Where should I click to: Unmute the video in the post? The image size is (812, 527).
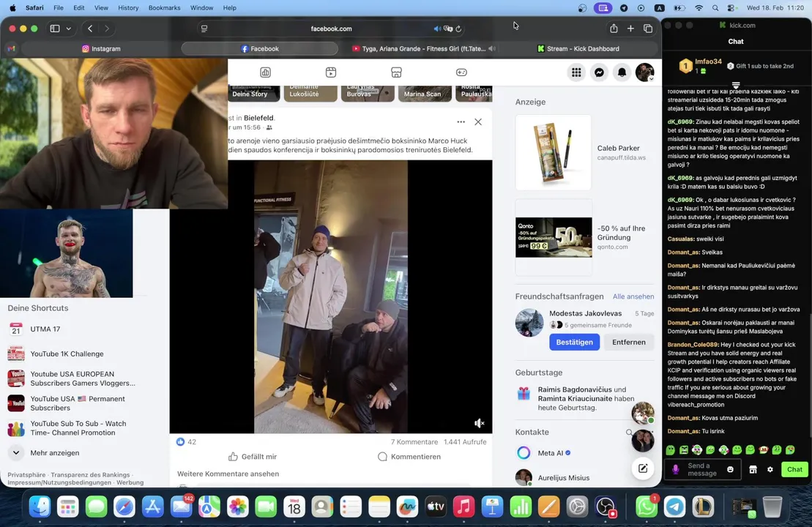coord(480,424)
